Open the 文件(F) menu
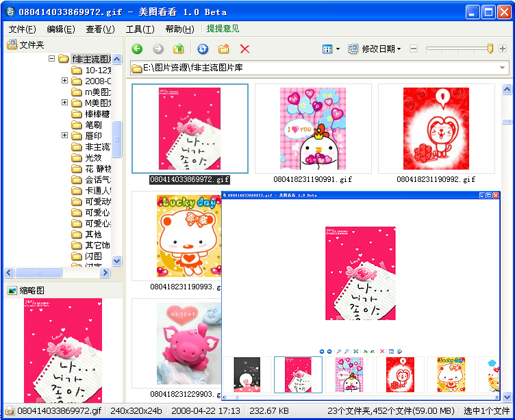The width and height of the screenshot is (515, 420). (22, 29)
